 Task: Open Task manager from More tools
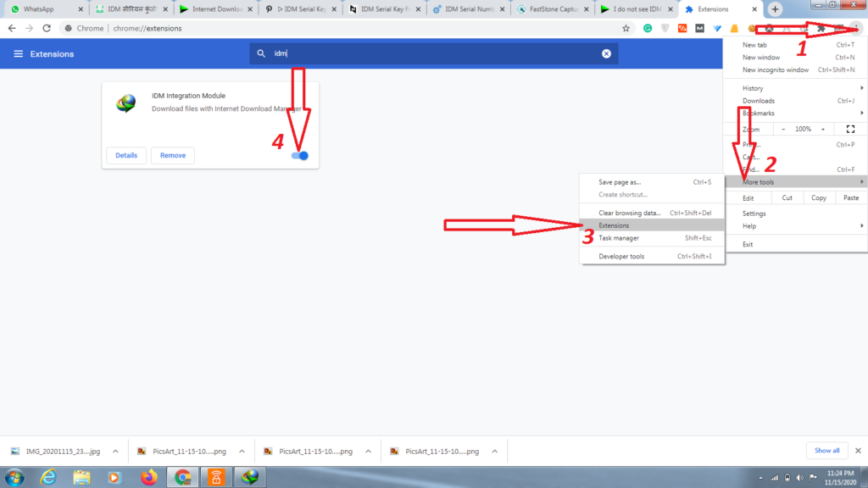(x=652, y=238)
